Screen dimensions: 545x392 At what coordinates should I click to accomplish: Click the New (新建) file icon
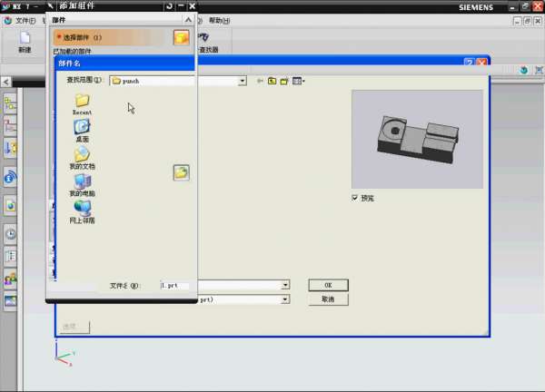coord(25,37)
